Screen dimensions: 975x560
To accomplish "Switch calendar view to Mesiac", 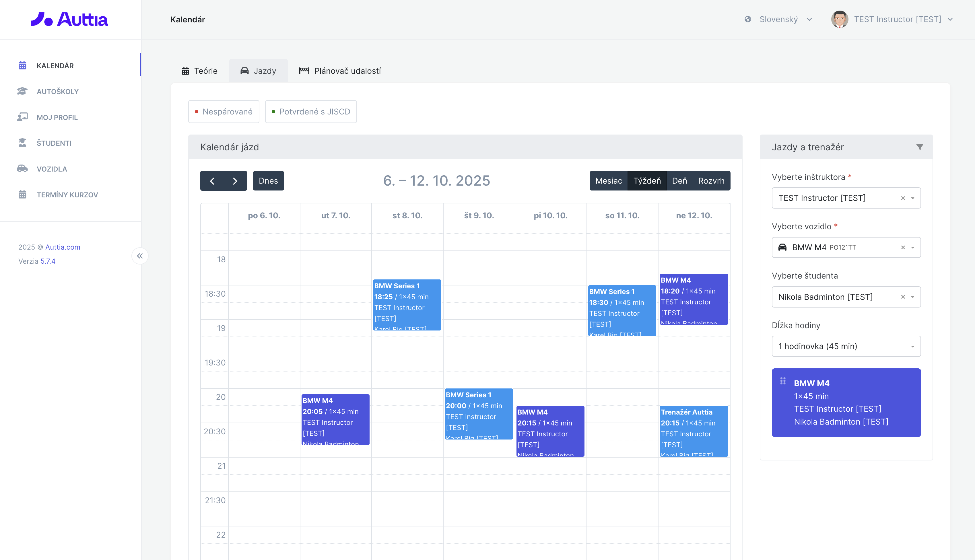I will pyautogui.click(x=609, y=181).
